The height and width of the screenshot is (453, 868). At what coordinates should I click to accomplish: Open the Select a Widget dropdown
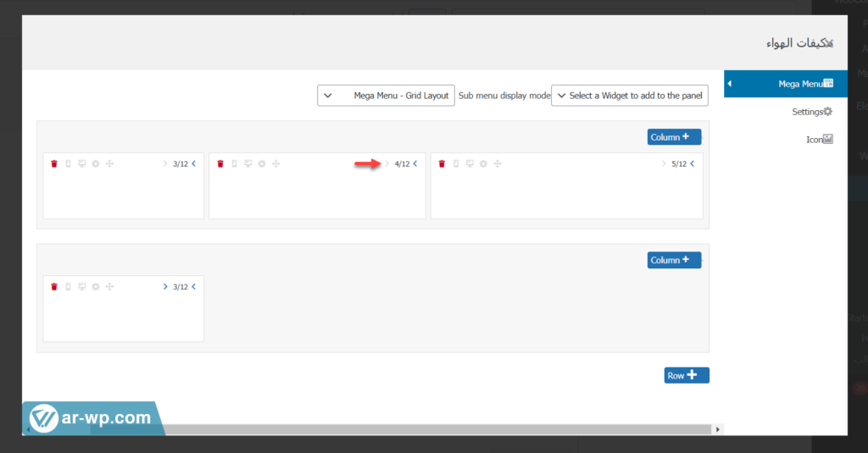click(x=630, y=95)
